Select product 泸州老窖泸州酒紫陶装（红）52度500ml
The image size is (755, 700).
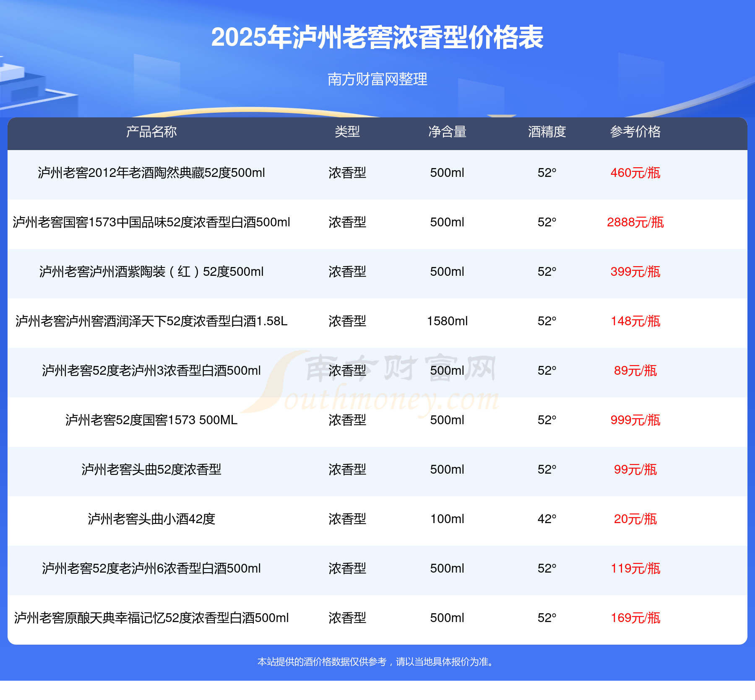(x=151, y=272)
